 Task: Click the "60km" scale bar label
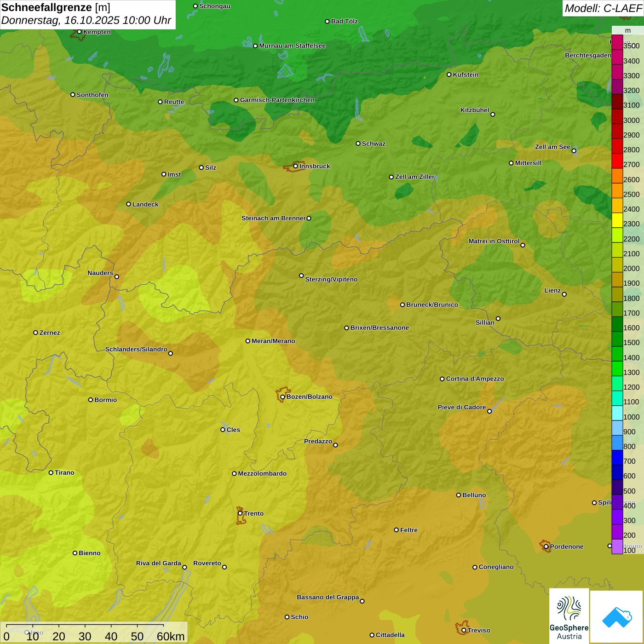click(x=171, y=636)
